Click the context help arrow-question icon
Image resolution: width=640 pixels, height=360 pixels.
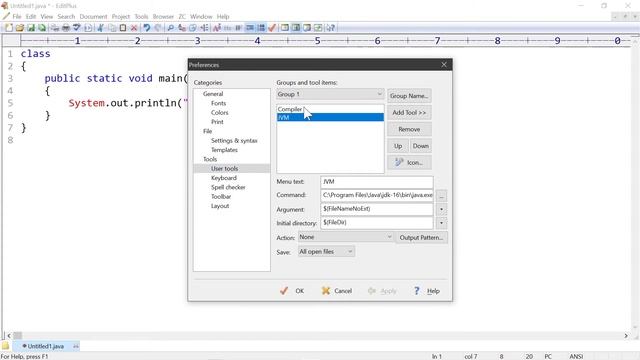tap(331, 28)
